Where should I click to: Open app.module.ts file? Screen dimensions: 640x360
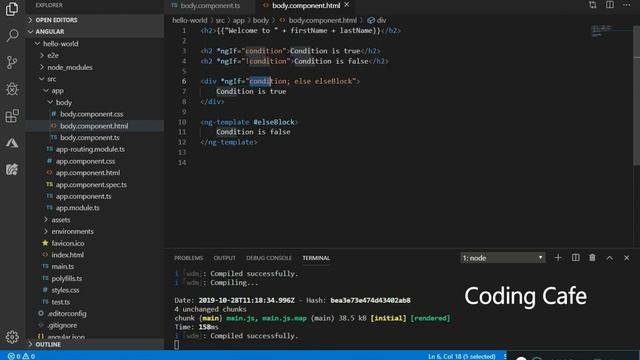coord(78,208)
